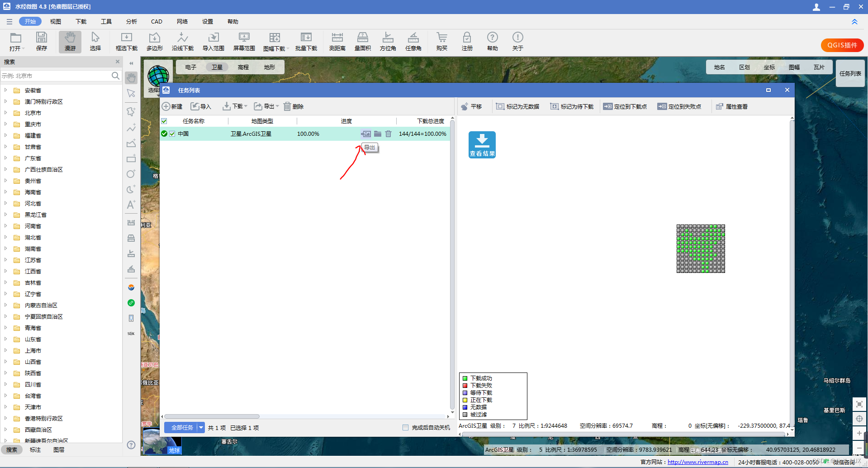Click the 关于 about icon
Viewport: 868px width, 468px height.
tap(518, 42)
